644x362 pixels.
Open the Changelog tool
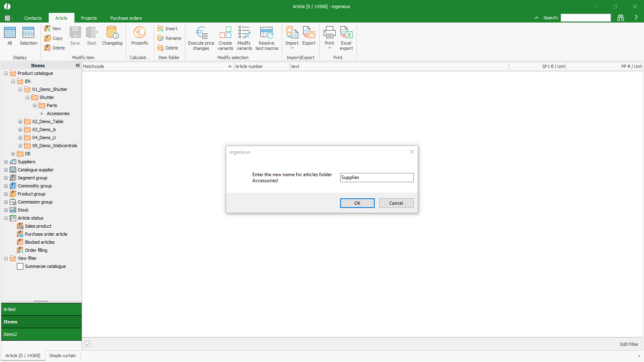coord(112,33)
